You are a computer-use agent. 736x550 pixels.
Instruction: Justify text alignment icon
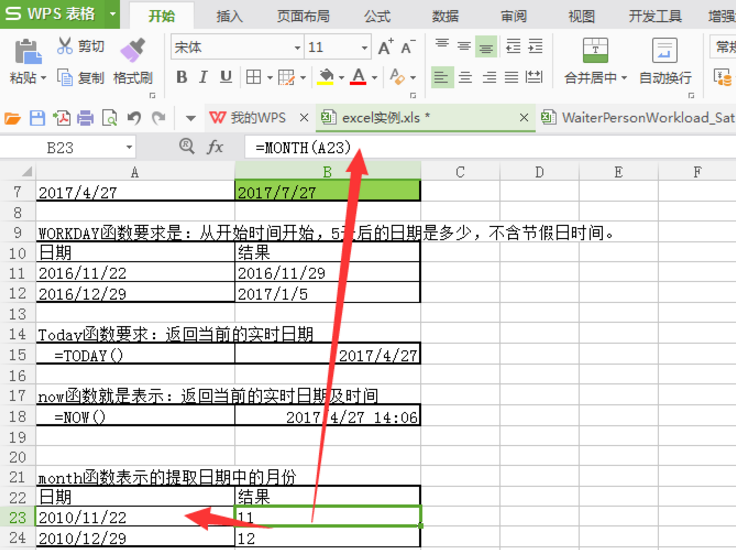coord(511,77)
